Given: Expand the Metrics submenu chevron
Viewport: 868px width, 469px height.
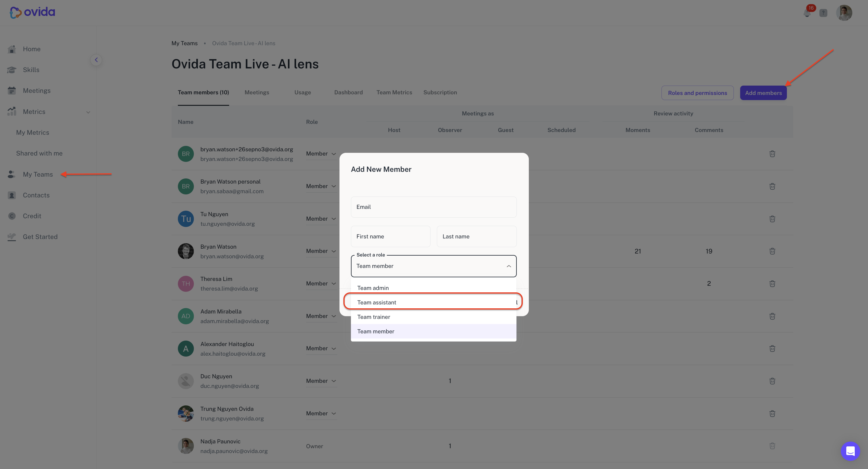Looking at the screenshot, I should point(88,112).
